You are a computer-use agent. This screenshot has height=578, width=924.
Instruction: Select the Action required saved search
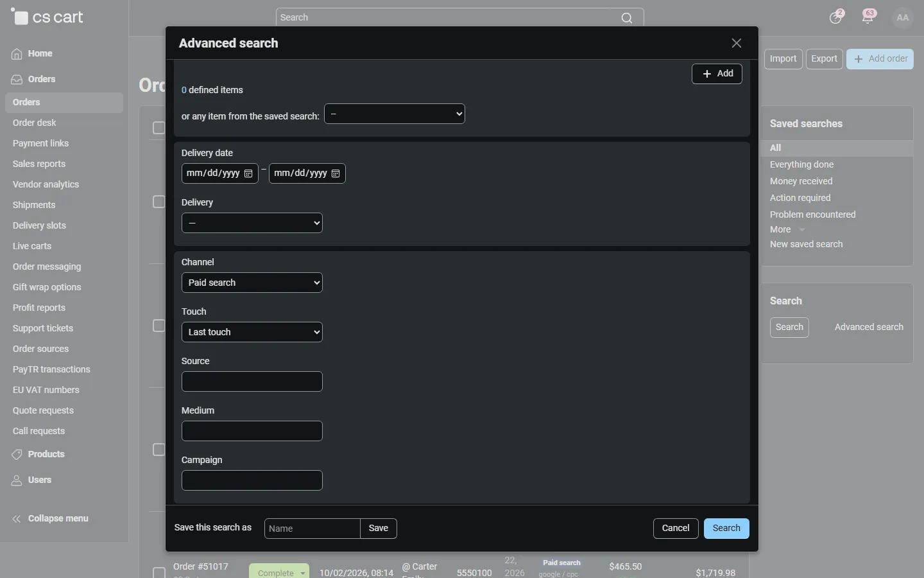click(800, 198)
